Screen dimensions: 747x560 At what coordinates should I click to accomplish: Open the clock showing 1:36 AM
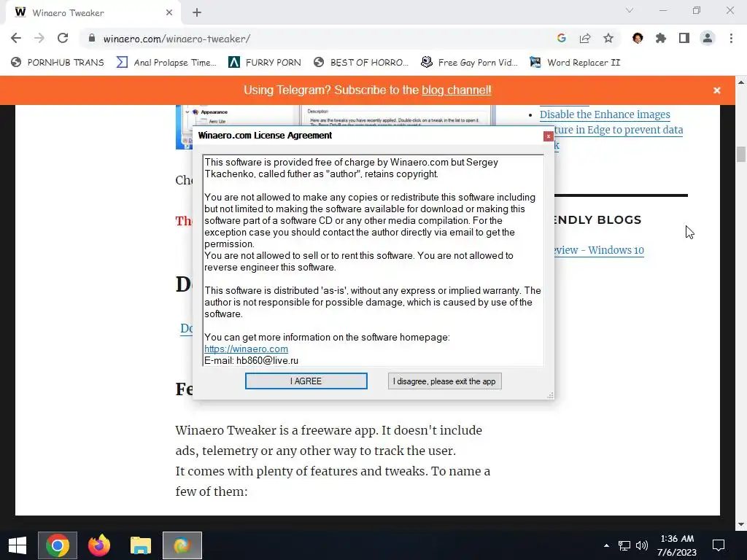(x=677, y=545)
